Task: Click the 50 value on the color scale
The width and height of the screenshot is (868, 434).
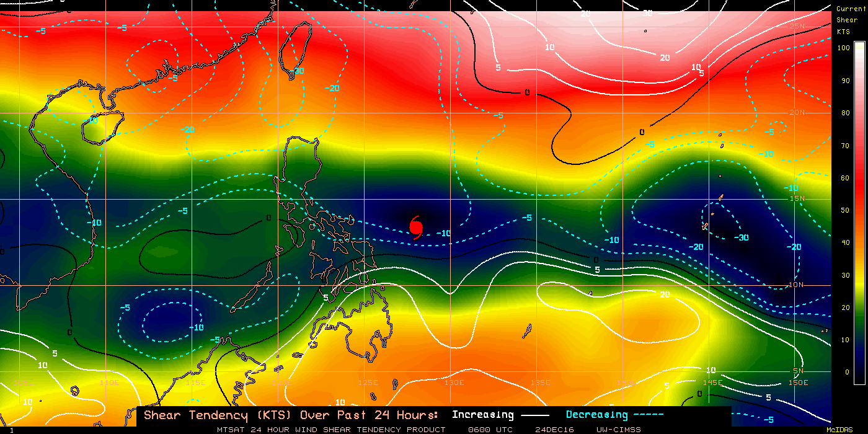Action: coord(844,210)
